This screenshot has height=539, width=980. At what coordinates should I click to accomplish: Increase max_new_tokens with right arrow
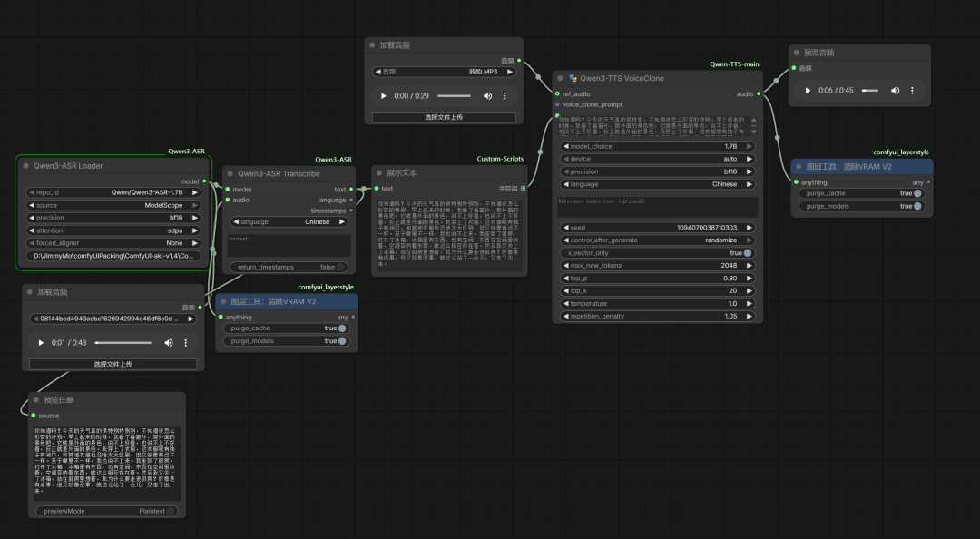750,266
